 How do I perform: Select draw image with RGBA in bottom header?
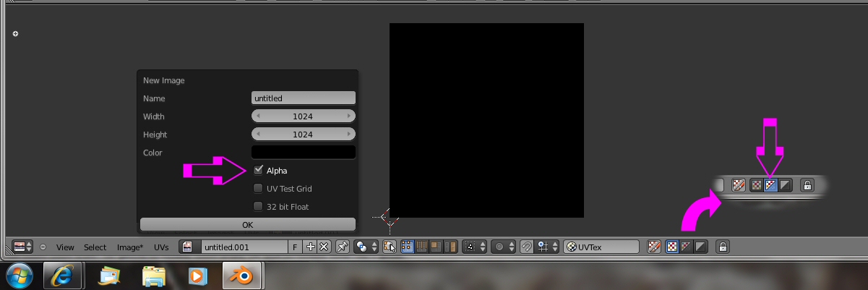pyautogui.click(x=671, y=247)
